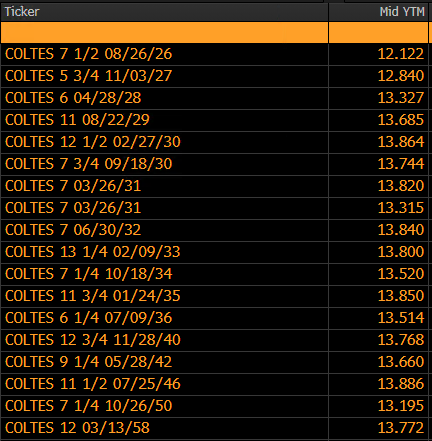The height and width of the screenshot is (441, 432).
Task: Click the 12.840 Mid YTM value
Action: [x=401, y=76]
